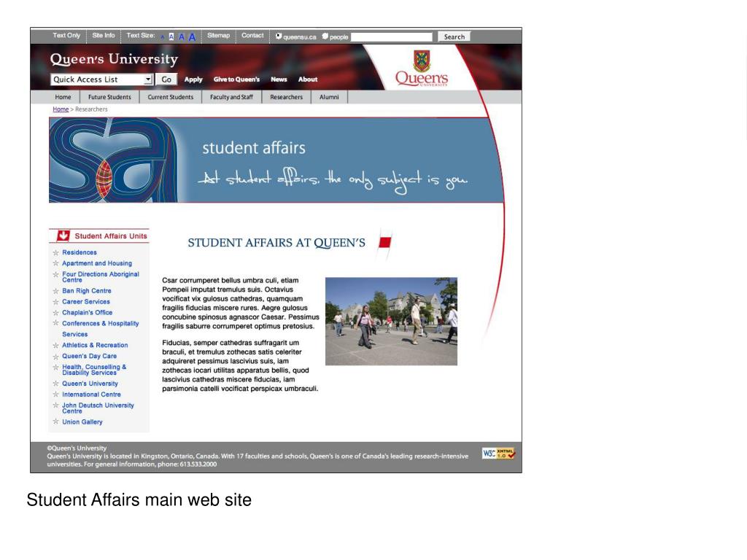Open the Give to Queen's link
This screenshot has height=560, width=747.
point(236,79)
